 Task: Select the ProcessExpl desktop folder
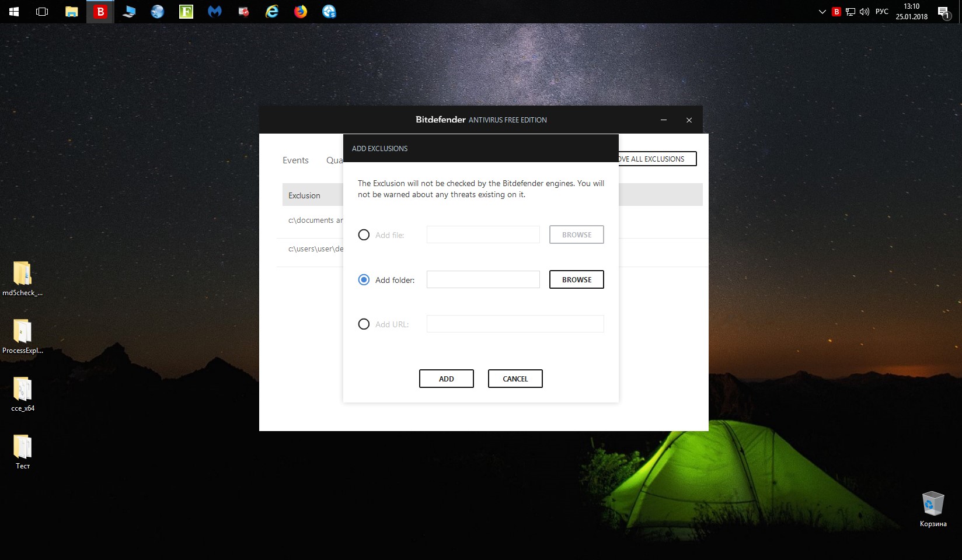point(22,337)
